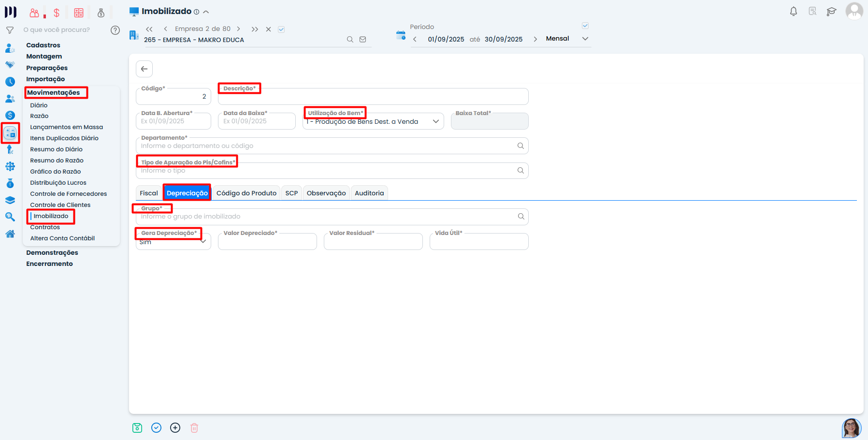Click the plus circle add-new icon
Screen dimensions: 868x440
pos(175,428)
